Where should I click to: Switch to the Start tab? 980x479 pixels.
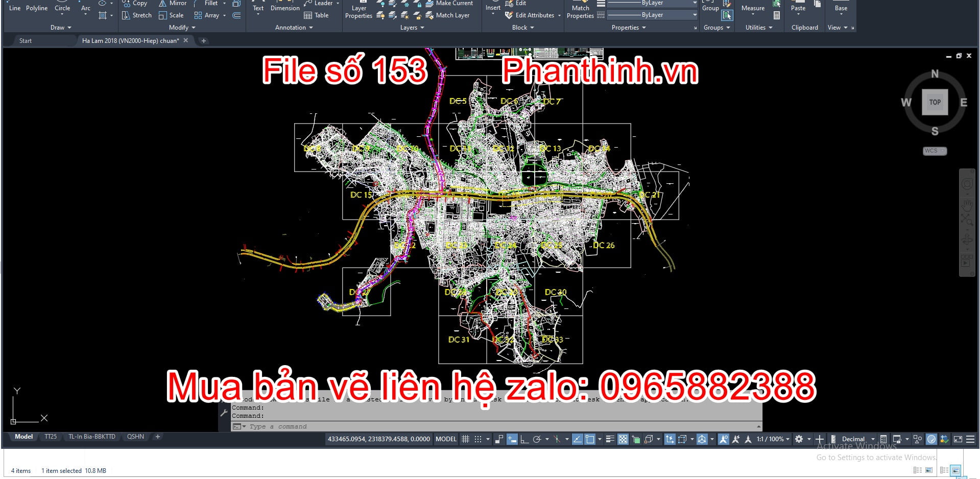[26, 40]
